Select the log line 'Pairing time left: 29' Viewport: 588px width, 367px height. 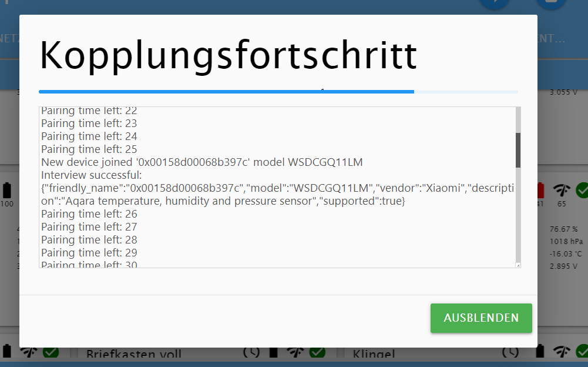point(89,253)
